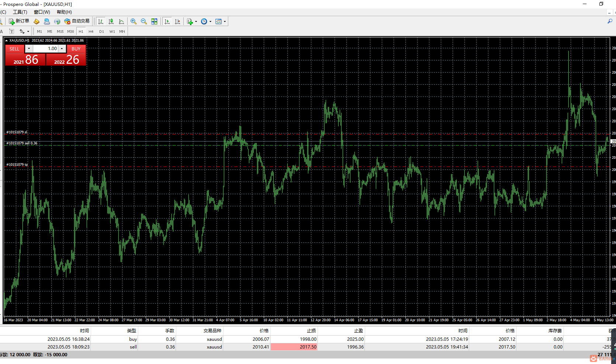Increase lot volume with up arrow
Viewport: 616px width, 364px height.
pos(62,49)
